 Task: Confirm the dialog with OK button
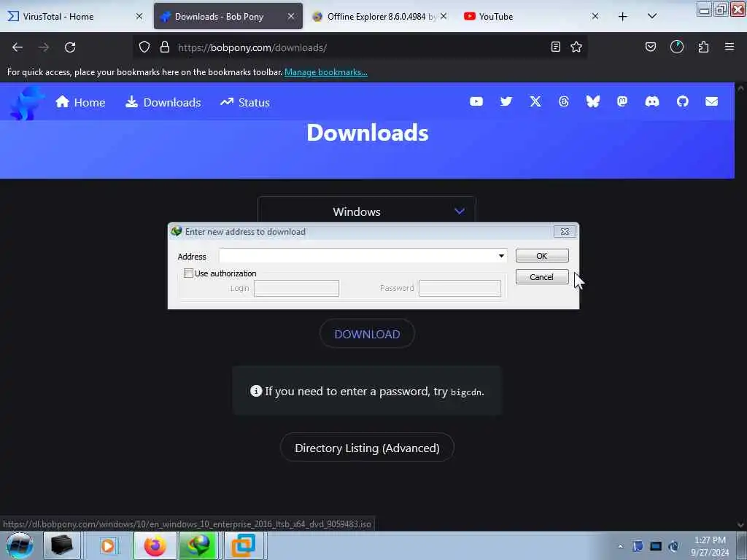(542, 256)
